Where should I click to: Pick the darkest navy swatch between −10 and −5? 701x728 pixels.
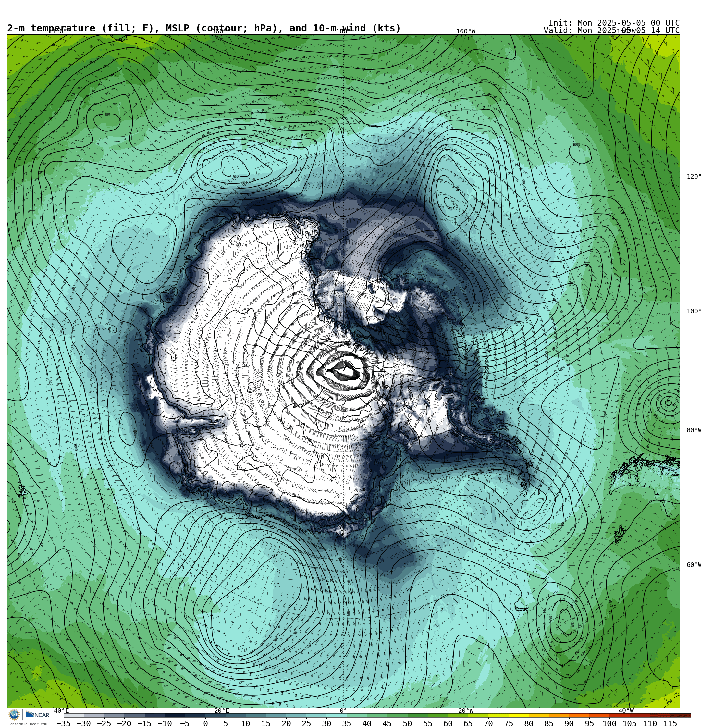(x=175, y=715)
